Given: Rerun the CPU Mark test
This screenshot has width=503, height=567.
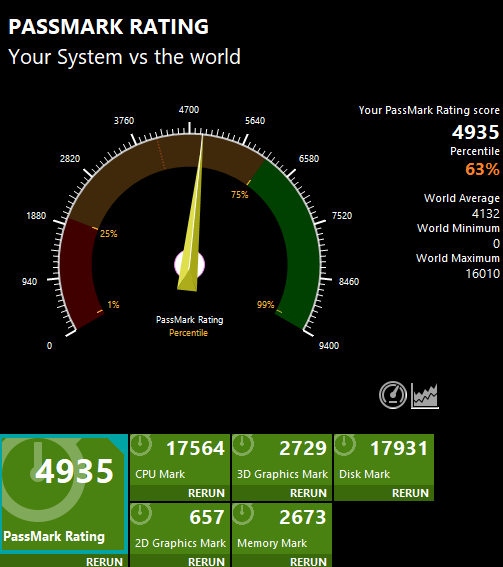Looking at the screenshot, I should pyautogui.click(x=206, y=493).
